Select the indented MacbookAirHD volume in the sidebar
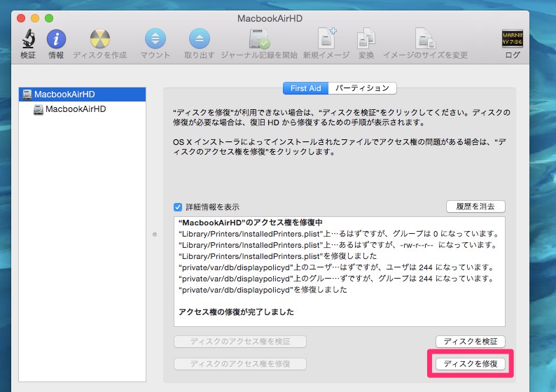This screenshot has width=556, height=392. click(82, 109)
